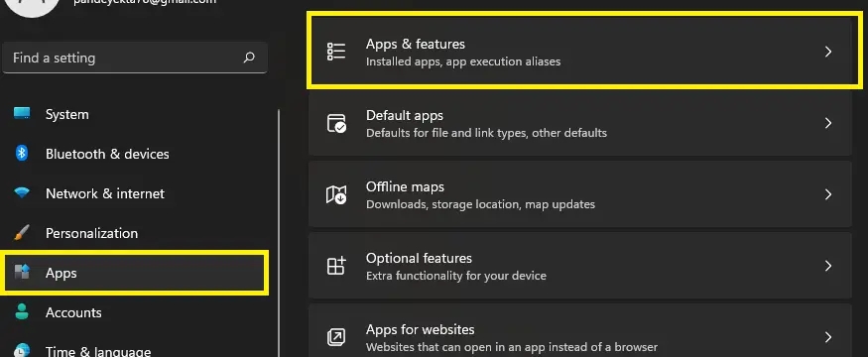Open the Apps sidebar category
Viewport: 868px width, 357px height.
[135, 273]
